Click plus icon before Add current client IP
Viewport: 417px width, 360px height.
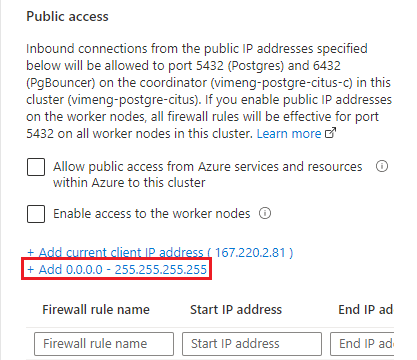coord(31,252)
